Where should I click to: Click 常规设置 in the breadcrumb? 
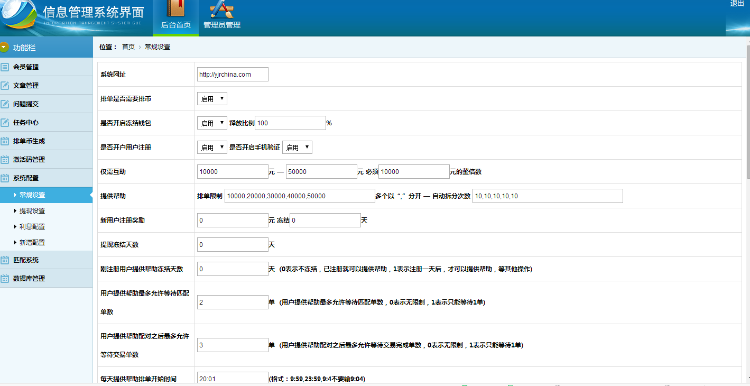(157, 47)
